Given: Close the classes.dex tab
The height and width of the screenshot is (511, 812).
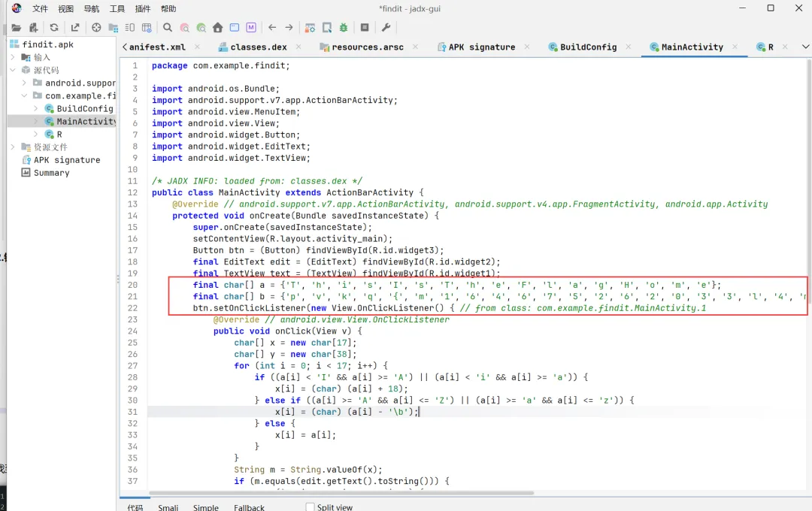Looking at the screenshot, I should pyautogui.click(x=298, y=47).
